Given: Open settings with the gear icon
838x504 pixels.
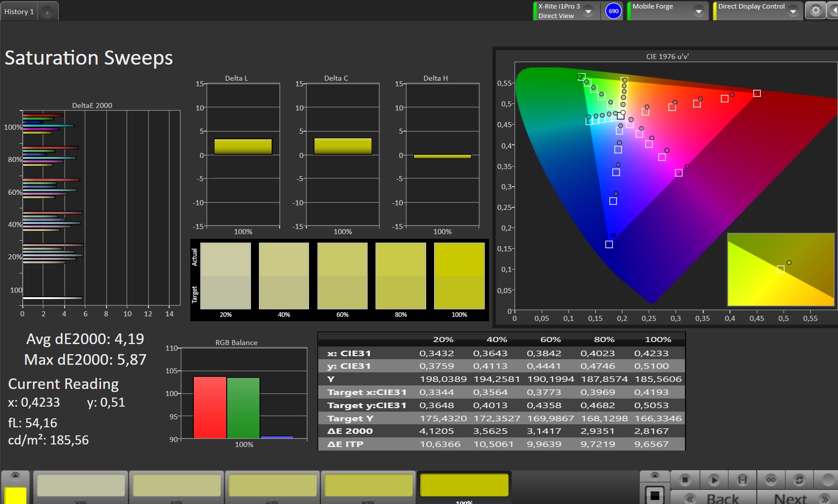Looking at the screenshot, I should (x=815, y=11).
